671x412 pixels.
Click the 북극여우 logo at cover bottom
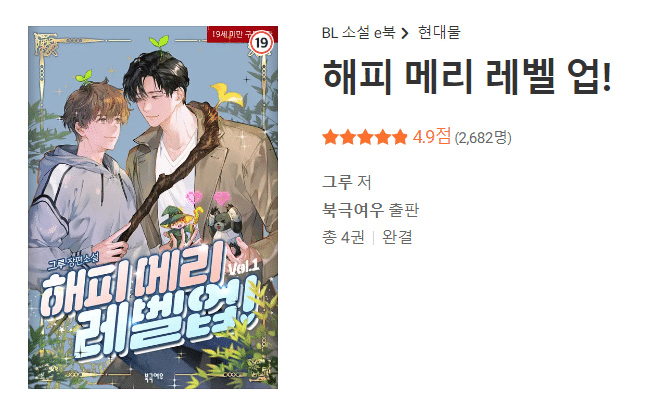(x=153, y=377)
